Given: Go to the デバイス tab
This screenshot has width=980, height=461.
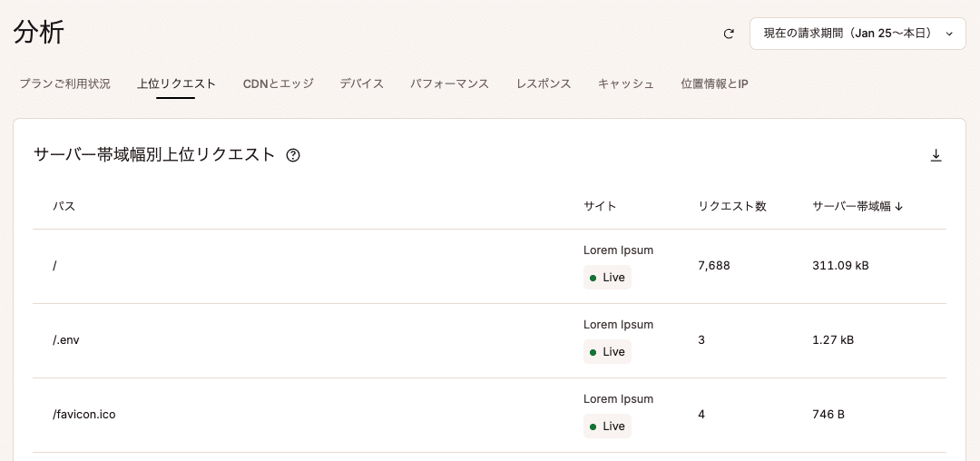Looking at the screenshot, I should click(x=362, y=83).
